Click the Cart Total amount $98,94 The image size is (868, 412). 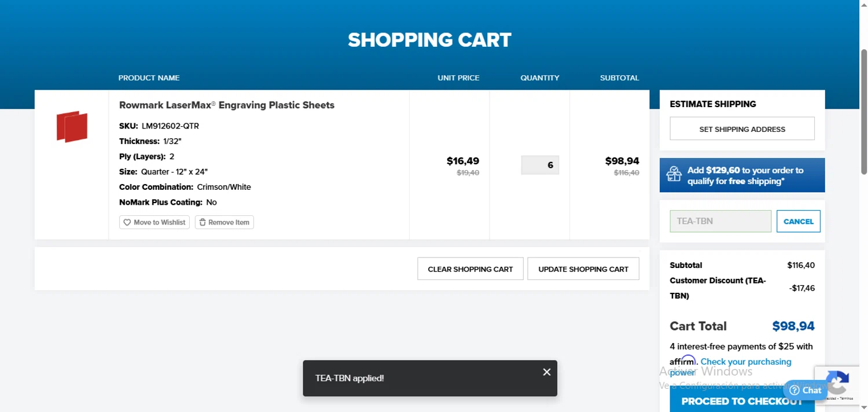coord(793,326)
